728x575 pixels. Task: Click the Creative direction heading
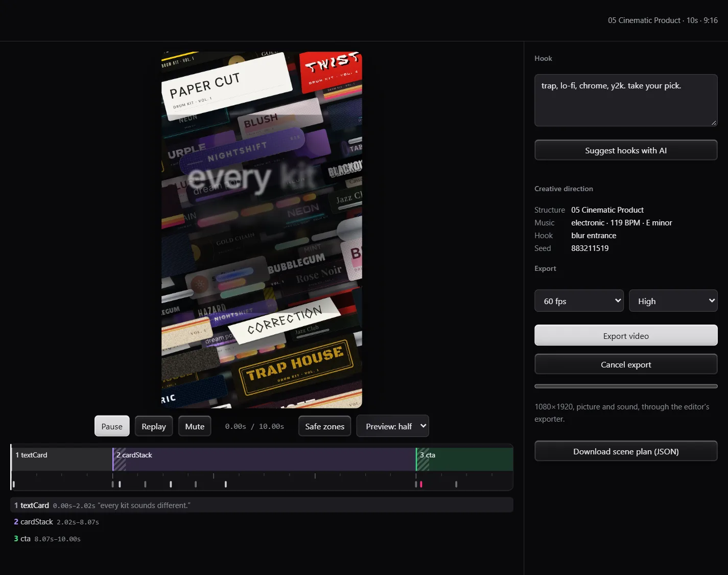point(563,189)
